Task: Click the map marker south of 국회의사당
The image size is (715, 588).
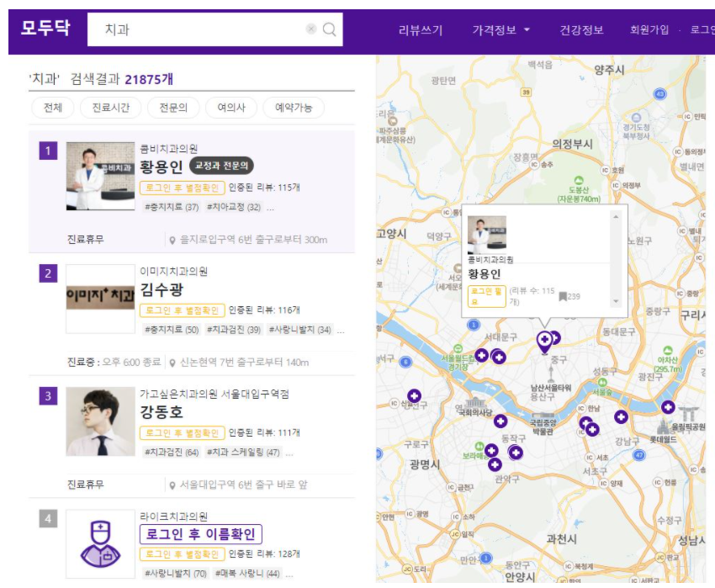Action: click(x=500, y=421)
